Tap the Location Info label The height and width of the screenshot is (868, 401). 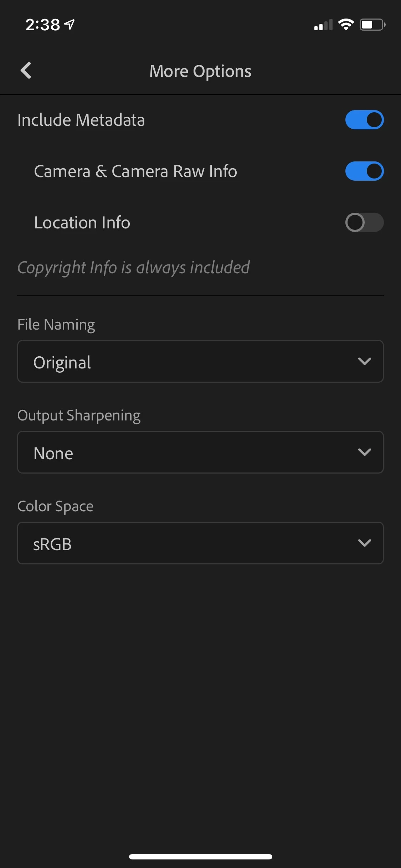82,222
